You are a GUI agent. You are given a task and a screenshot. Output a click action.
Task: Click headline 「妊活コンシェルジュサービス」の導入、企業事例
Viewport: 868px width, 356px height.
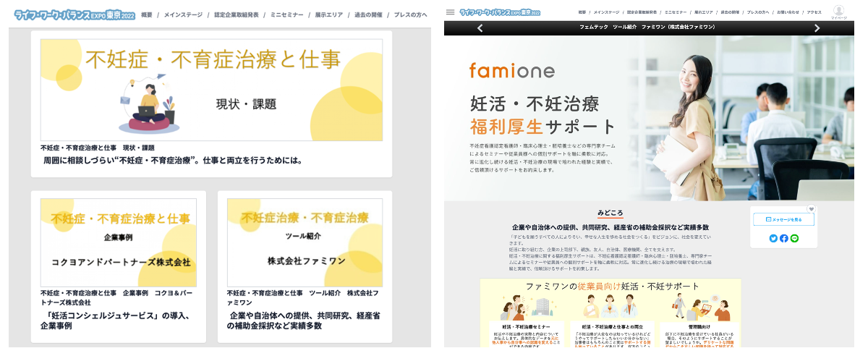[x=116, y=321]
